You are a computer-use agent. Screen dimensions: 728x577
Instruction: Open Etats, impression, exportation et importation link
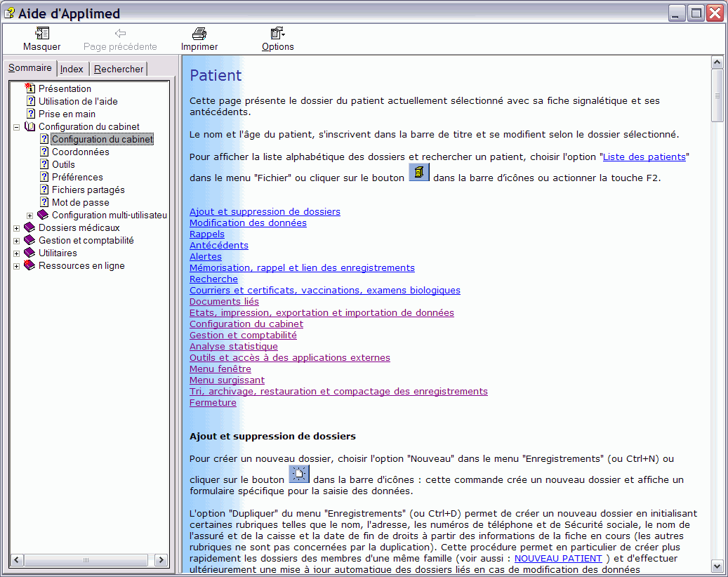coord(322,312)
